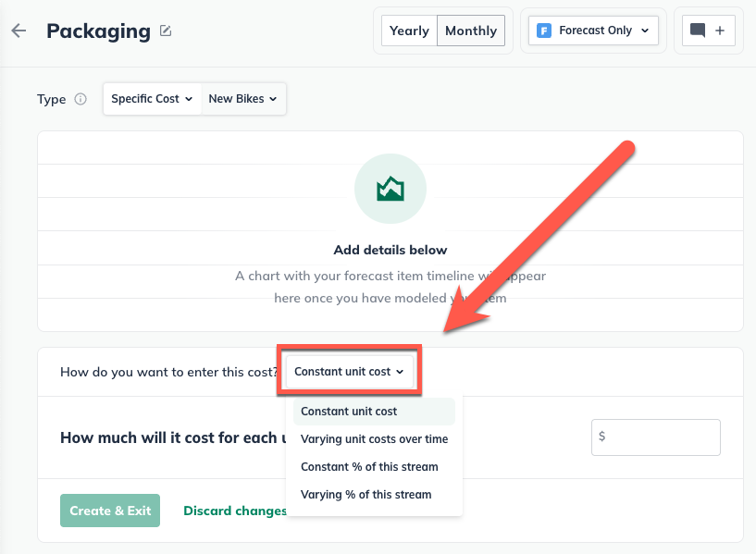Viewport: 756px width, 554px height.
Task: Click the Futrli F icon in Forecast Only
Action: [x=541, y=30]
